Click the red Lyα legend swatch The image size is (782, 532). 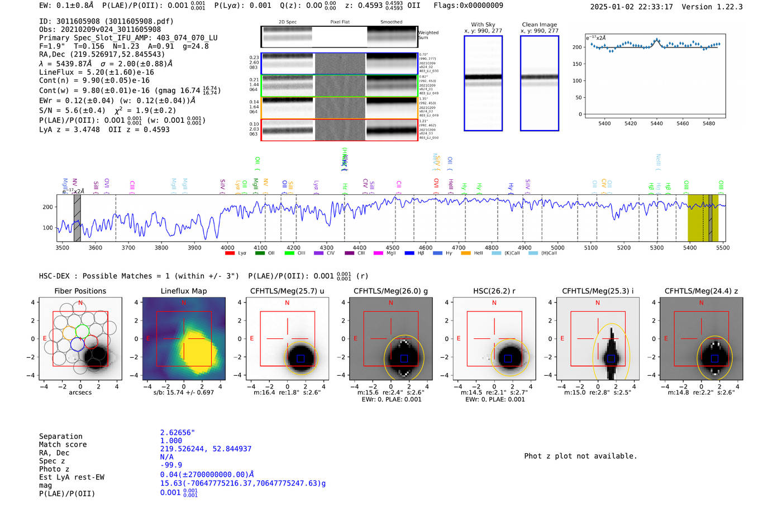pyautogui.click(x=230, y=253)
